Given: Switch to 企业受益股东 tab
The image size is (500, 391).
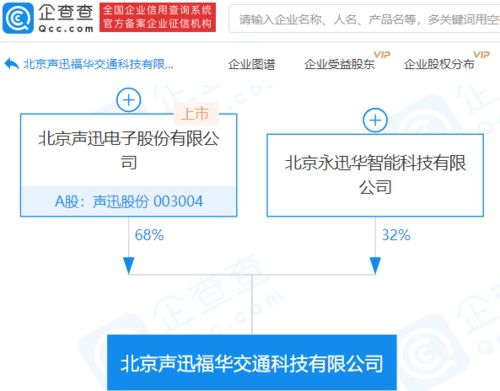Looking at the screenshot, I should click(339, 64).
